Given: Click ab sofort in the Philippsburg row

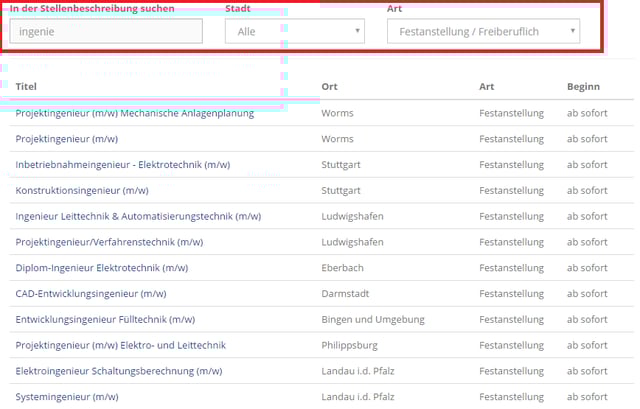Looking at the screenshot, I should click(x=587, y=345).
